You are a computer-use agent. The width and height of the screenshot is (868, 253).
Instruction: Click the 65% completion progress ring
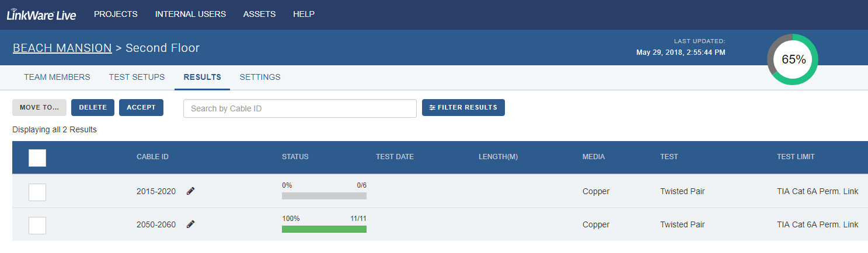pos(793,59)
